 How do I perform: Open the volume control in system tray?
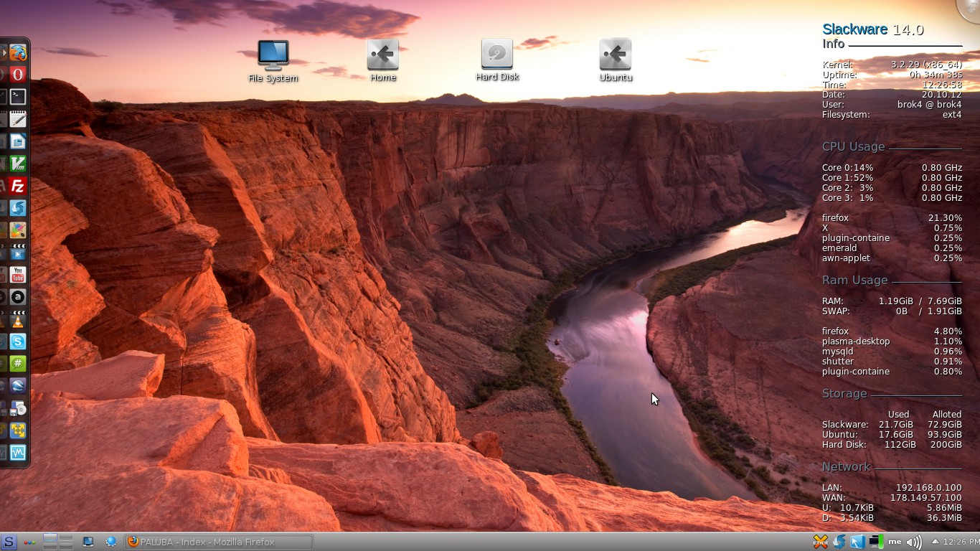(x=913, y=542)
